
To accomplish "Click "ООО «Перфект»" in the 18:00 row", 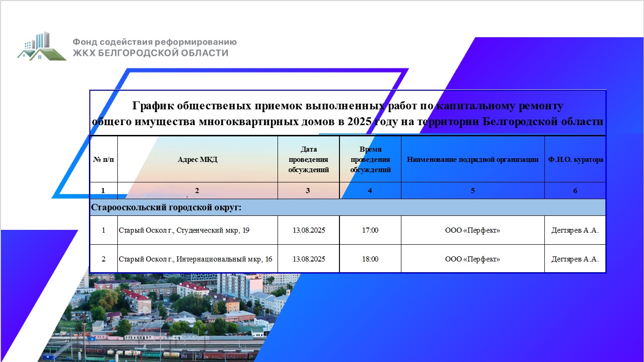I will tap(473, 259).
